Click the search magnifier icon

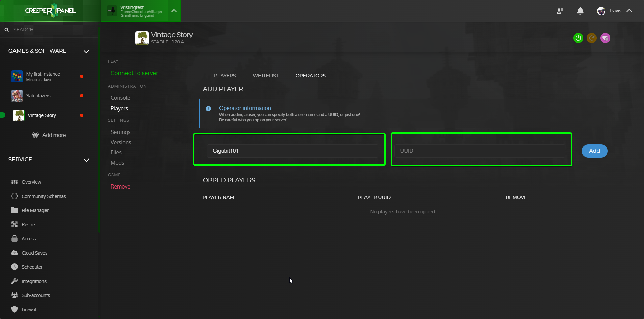pos(7,30)
